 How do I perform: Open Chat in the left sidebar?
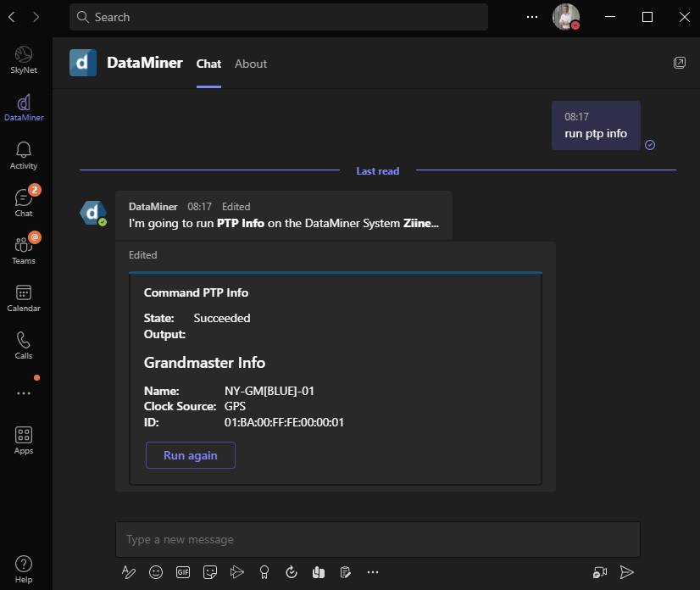[24, 203]
